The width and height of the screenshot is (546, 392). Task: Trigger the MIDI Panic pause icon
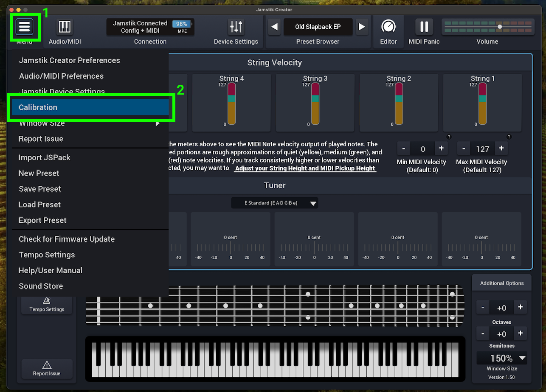point(424,27)
